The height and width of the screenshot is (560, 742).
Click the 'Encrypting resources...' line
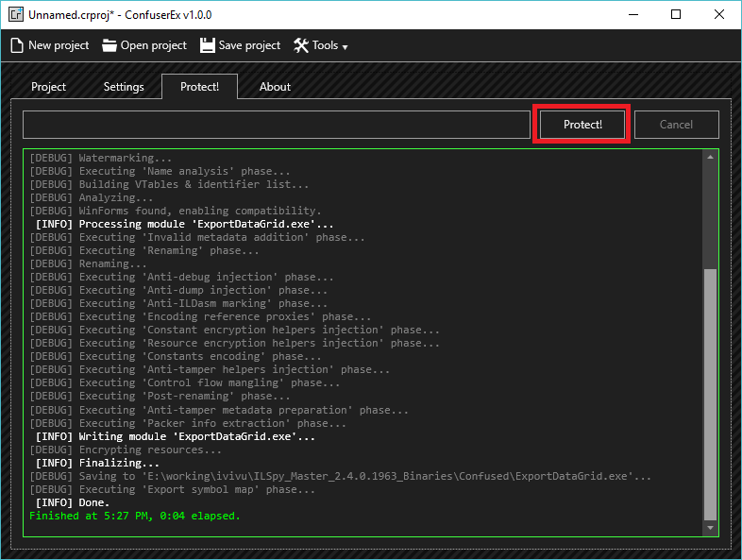pos(126,450)
